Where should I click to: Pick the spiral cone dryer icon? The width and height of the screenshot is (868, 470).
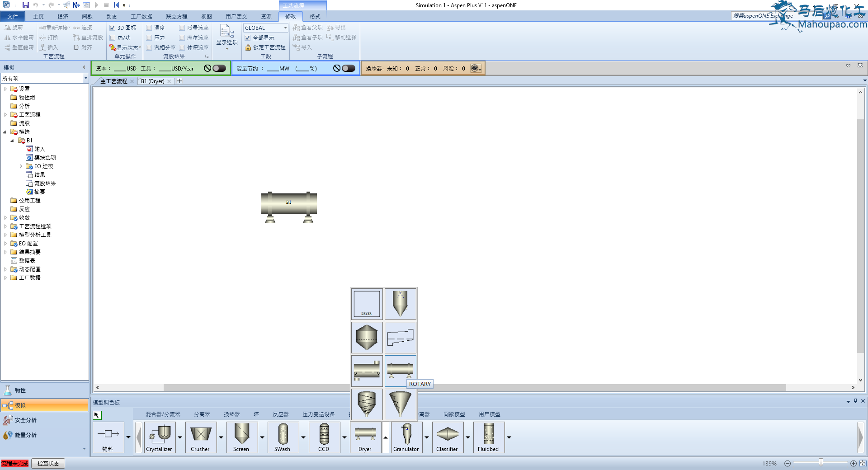pos(367,404)
